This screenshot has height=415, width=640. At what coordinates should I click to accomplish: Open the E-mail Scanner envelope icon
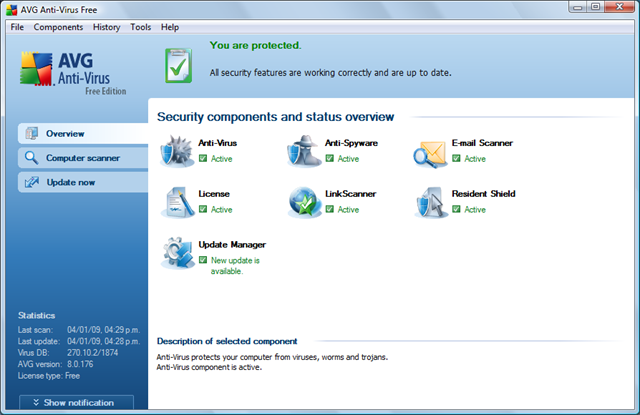430,155
